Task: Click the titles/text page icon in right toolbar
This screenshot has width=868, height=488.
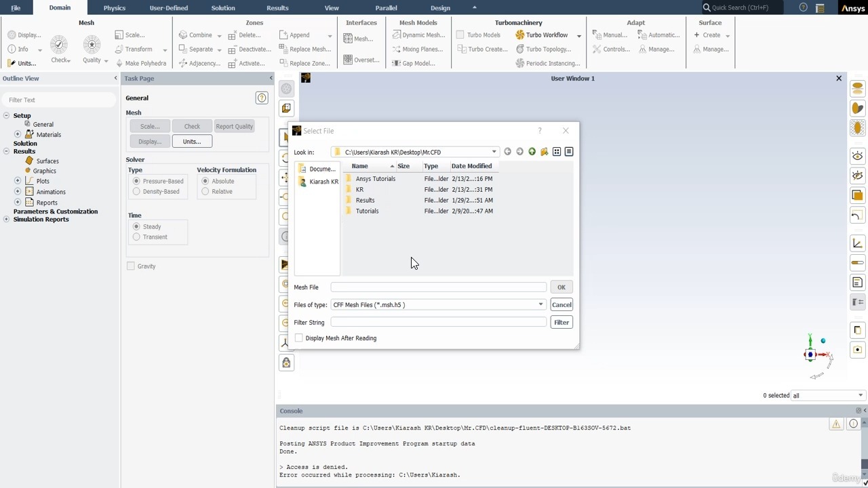Action: 858,283
